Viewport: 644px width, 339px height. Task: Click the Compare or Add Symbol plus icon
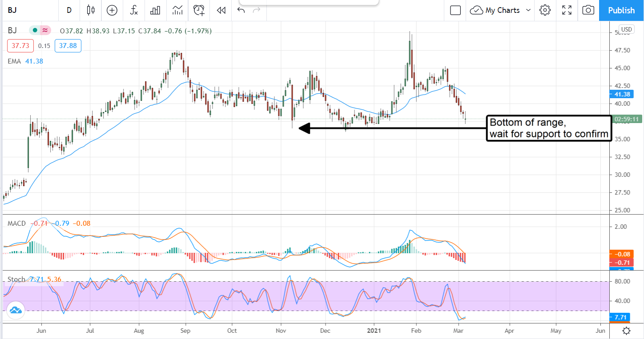tap(112, 10)
